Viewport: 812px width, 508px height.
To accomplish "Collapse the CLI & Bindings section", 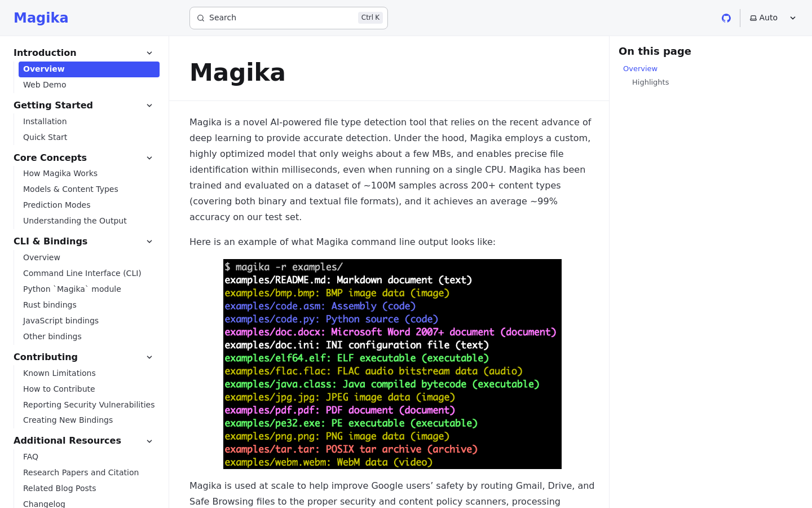I will pyautogui.click(x=149, y=242).
